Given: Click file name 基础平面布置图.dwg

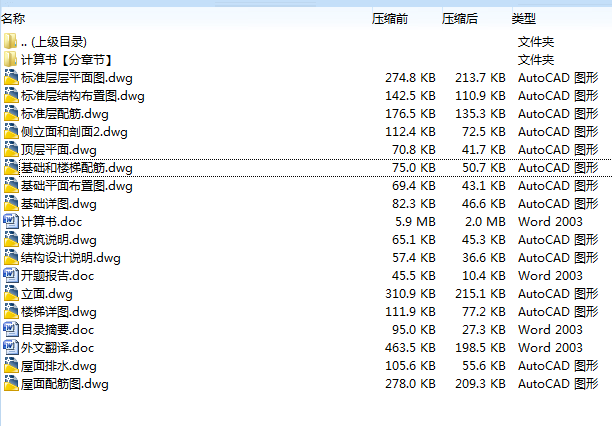Looking at the screenshot, I should pyautogui.click(x=77, y=186).
